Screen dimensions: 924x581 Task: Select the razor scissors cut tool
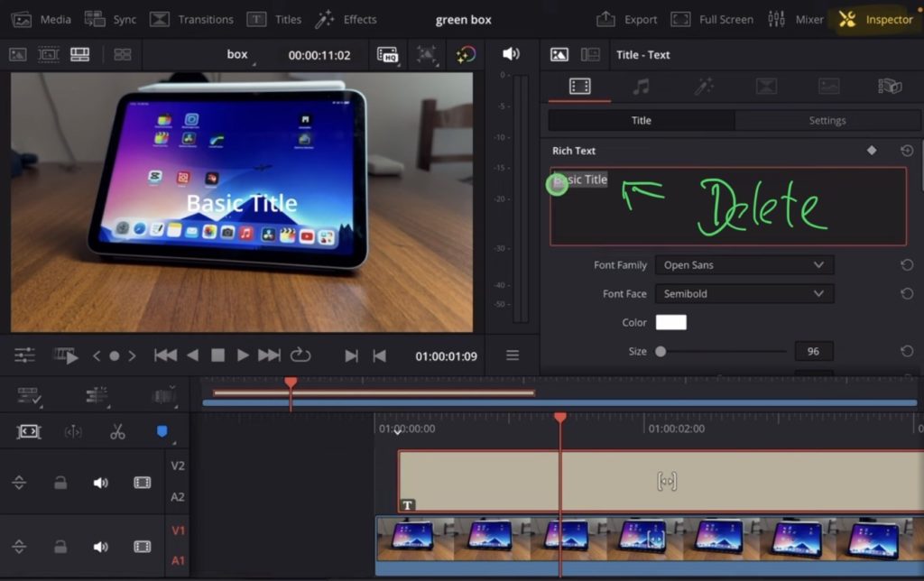(x=117, y=432)
